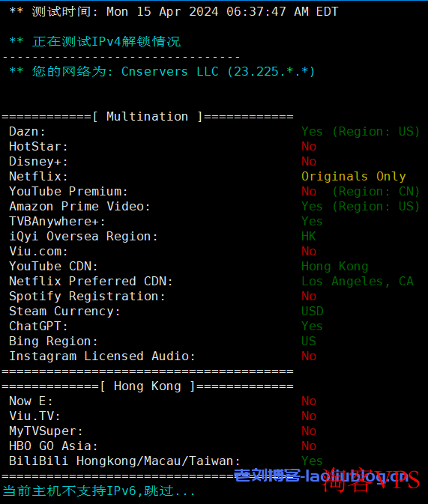
Task: Click the 'No' result for Spotify Registration
Action: click(x=309, y=296)
